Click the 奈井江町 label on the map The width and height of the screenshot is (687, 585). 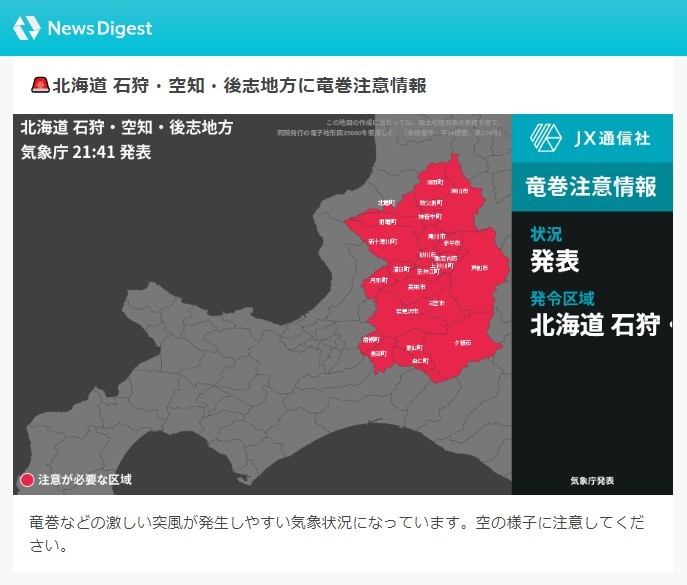(x=428, y=272)
